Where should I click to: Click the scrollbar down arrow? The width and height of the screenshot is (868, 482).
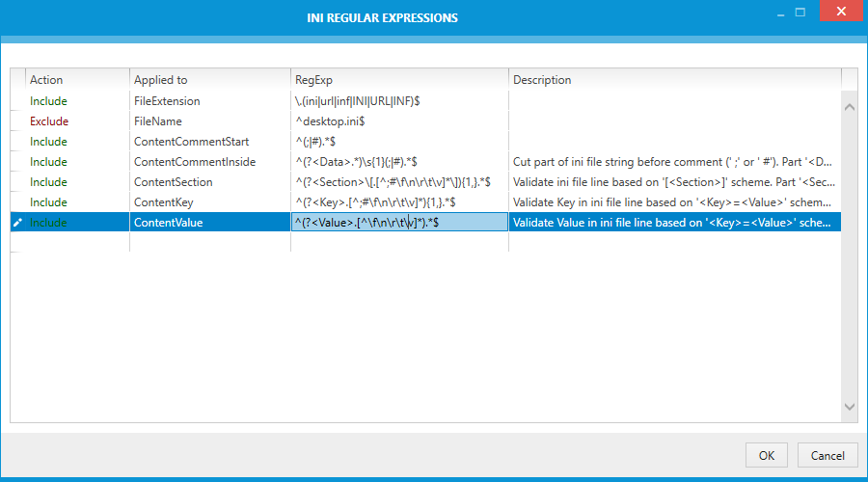pyautogui.click(x=850, y=407)
